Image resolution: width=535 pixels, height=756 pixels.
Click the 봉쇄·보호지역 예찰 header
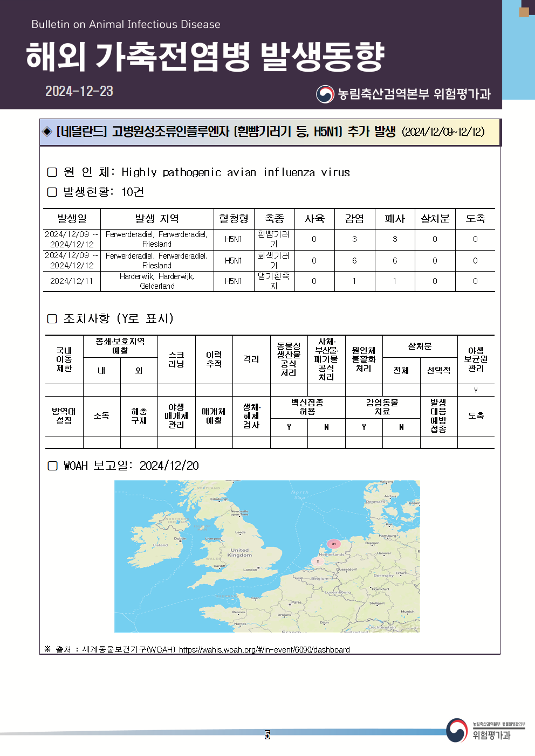[x=120, y=346]
